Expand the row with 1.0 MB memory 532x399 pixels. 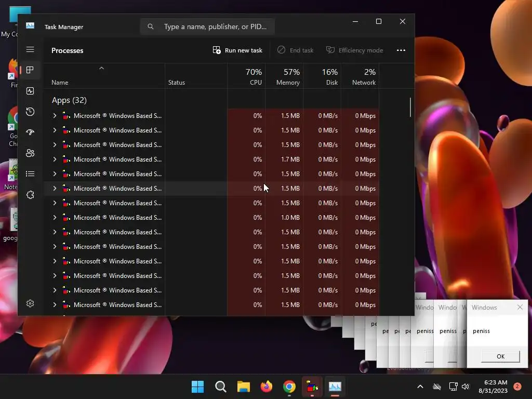[x=54, y=218]
